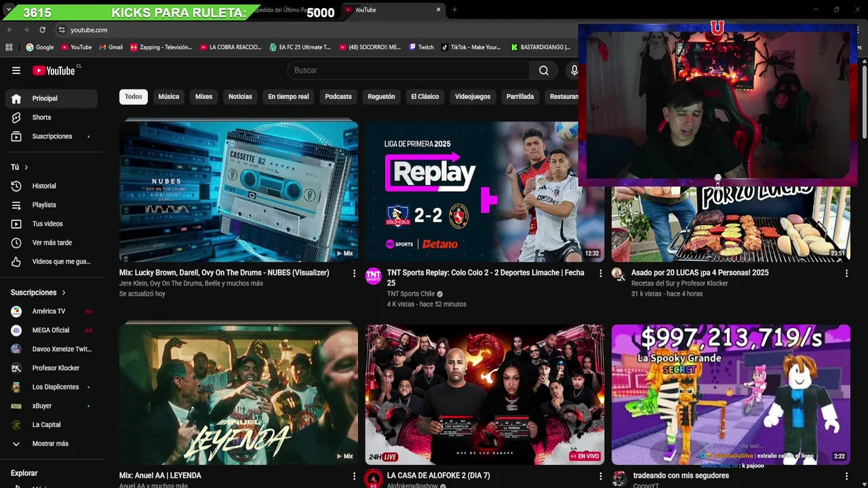Click the page vertical scrollbar
Viewport: 868px width, 488px height.
coord(864,102)
